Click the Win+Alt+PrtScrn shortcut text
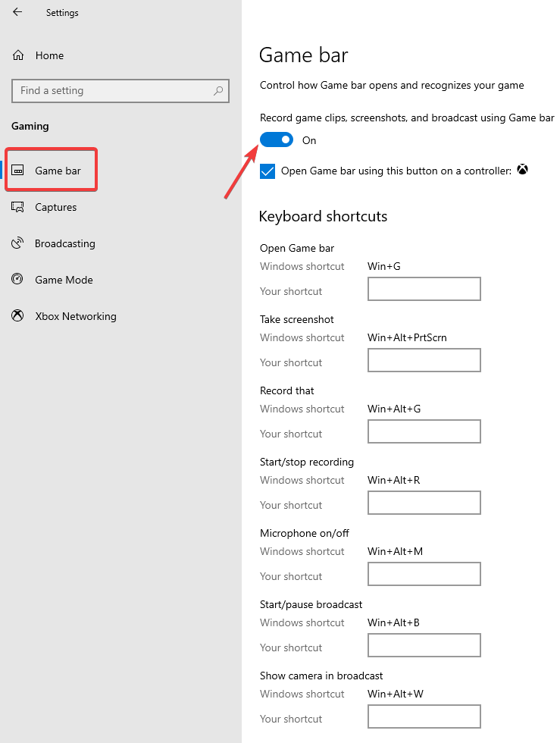This screenshot has height=743, width=560. [407, 337]
